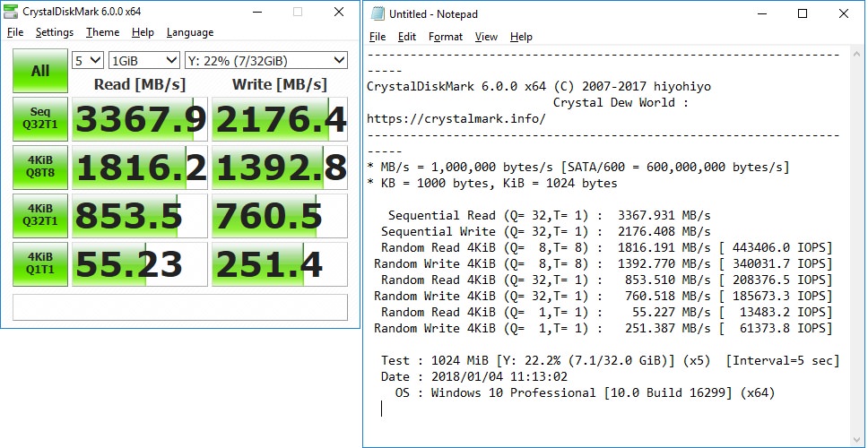Screen dimensions: 868x448
Task: Minimize the CrystalDiskMark window
Action: click(256, 12)
